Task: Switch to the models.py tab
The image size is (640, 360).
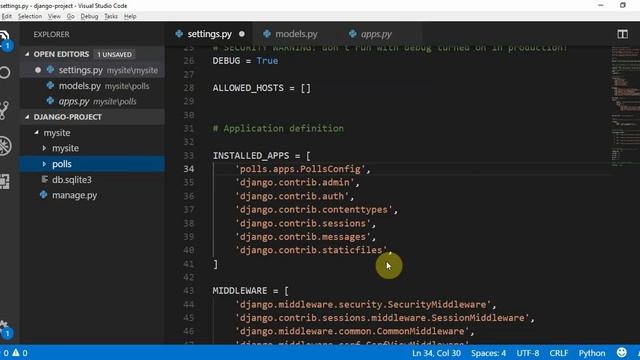Action: coord(296,34)
